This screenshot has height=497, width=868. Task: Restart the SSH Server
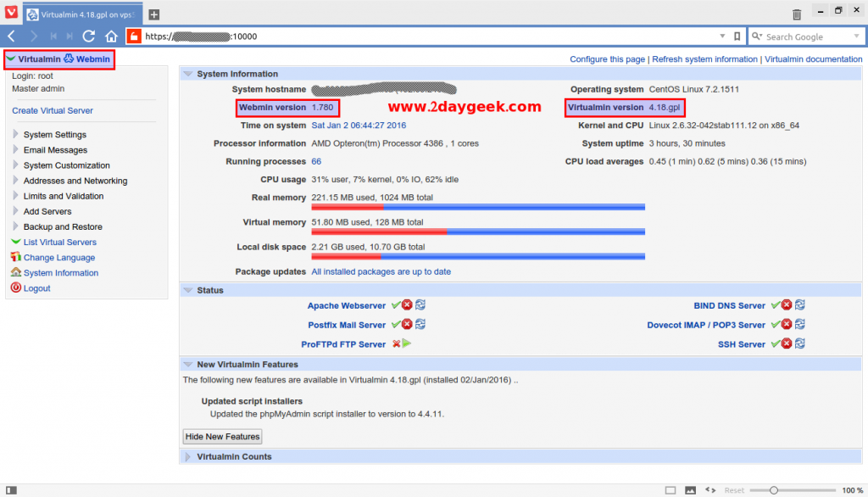(x=799, y=344)
